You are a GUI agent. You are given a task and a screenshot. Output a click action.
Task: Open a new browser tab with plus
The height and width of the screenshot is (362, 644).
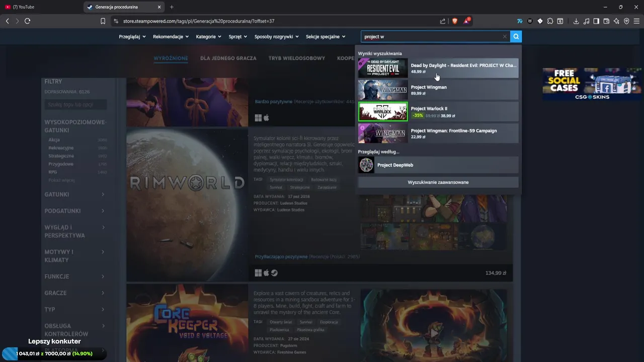[x=172, y=7]
